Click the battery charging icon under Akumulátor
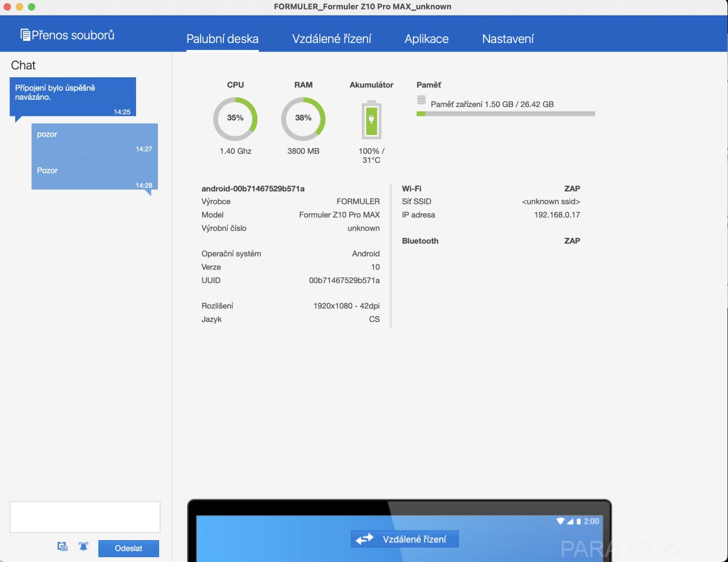 pos(371,120)
